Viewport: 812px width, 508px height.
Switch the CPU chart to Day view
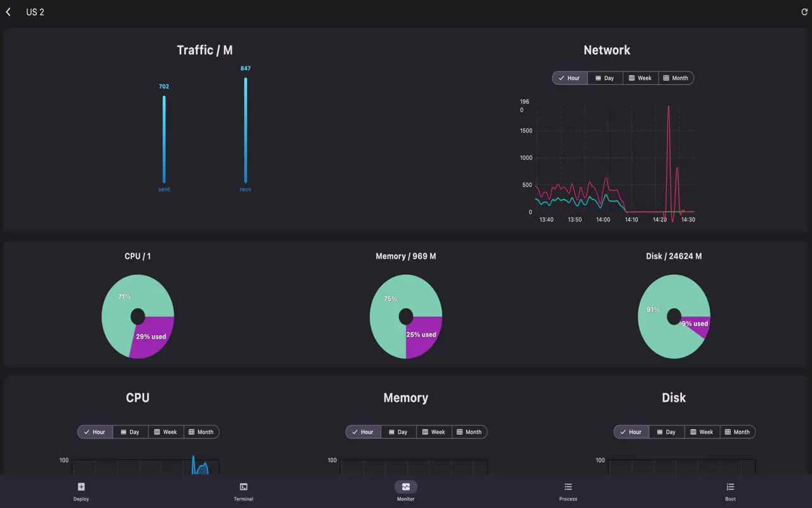[x=131, y=432]
